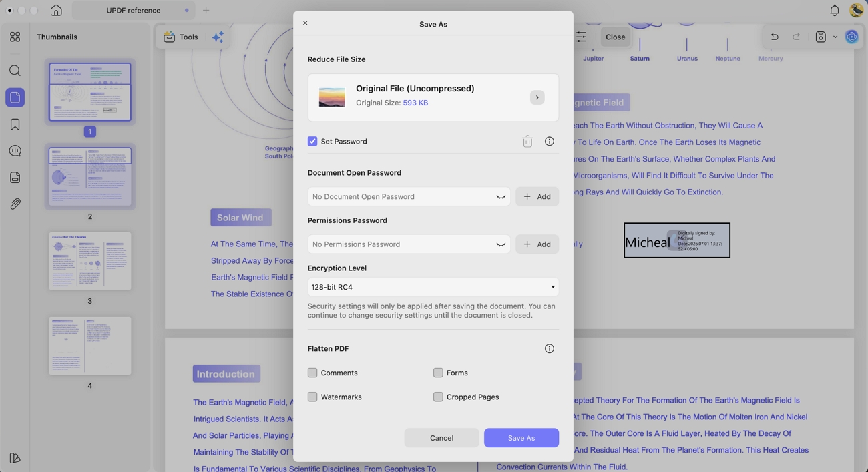Screen dimensions: 868x472
Task: Toggle visibility of Document Open Password
Action: coord(501,197)
